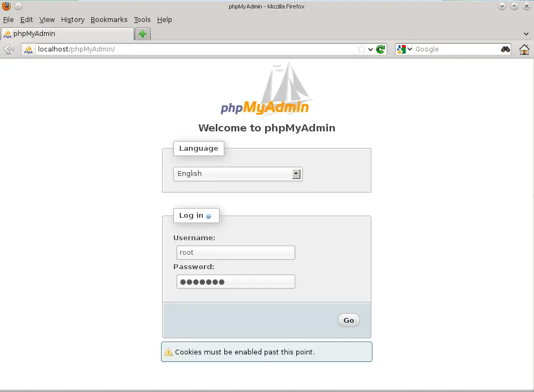Open the History menu

pos(72,20)
